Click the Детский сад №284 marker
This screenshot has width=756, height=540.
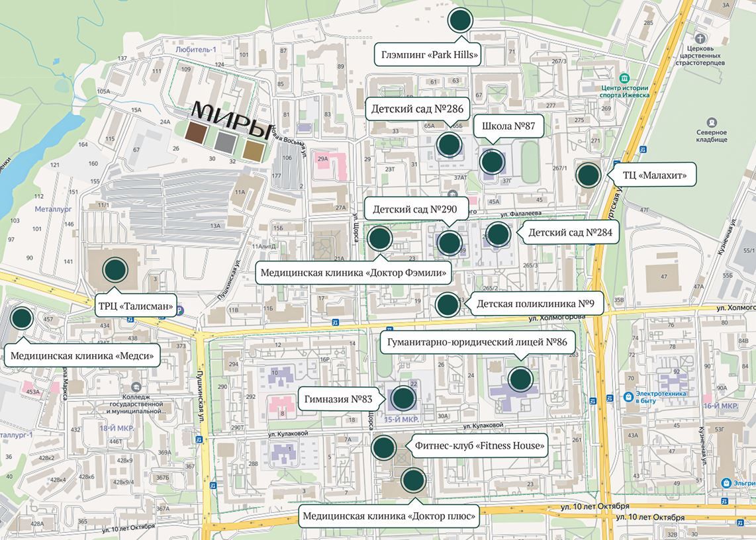tap(498, 234)
